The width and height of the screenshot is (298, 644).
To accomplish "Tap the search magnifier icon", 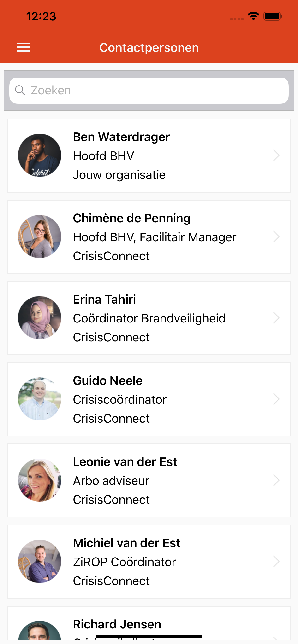I will click(20, 90).
